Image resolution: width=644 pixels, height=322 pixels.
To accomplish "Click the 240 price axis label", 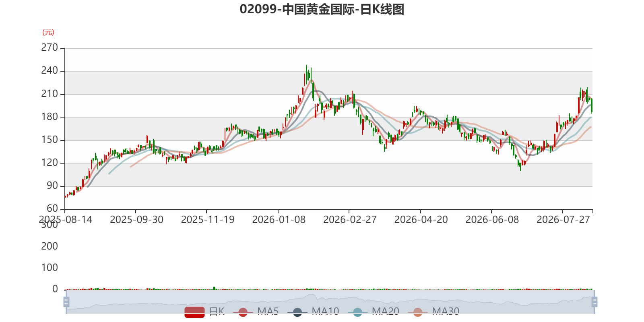I will (50, 70).
